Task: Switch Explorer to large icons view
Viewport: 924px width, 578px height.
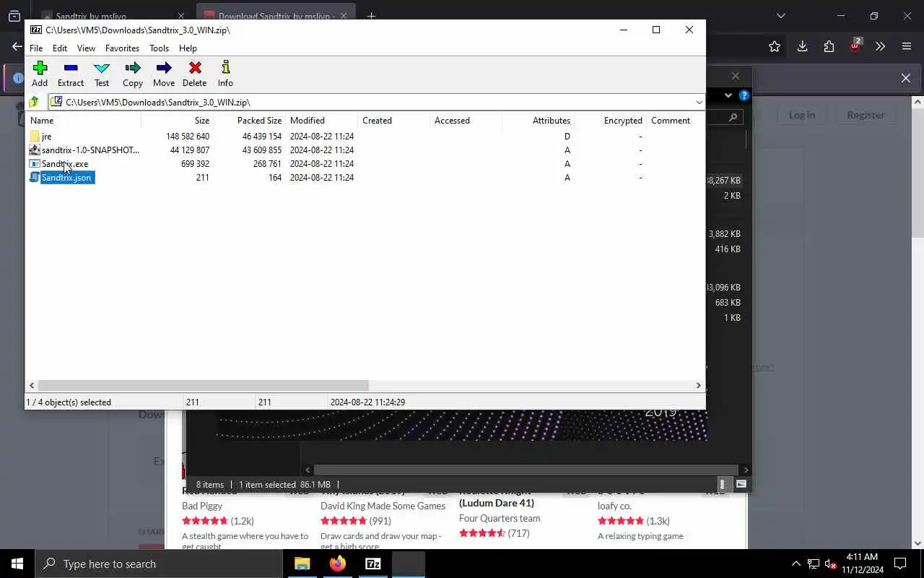Action: pos(741,484)
